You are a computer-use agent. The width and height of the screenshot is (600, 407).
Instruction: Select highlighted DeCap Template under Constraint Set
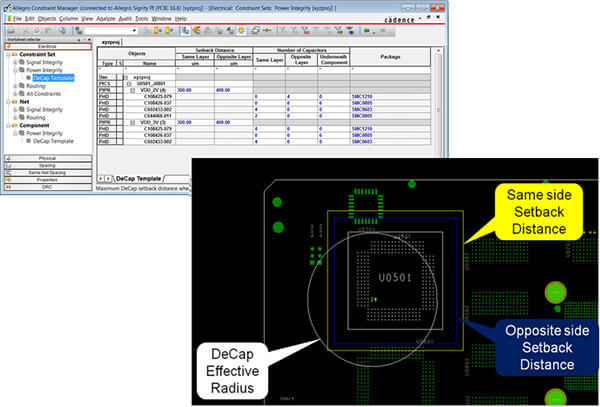pos(53,78)
